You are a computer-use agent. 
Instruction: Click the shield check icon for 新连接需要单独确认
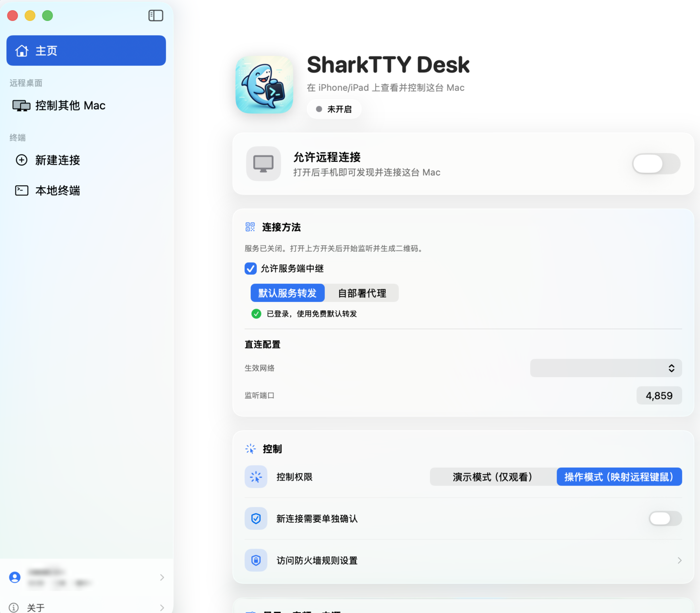tap(256, 519)
